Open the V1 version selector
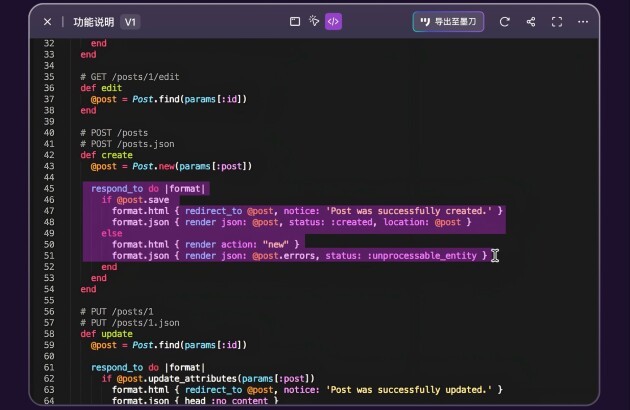This screenshot has width=630, height=410. click(130, 22)
